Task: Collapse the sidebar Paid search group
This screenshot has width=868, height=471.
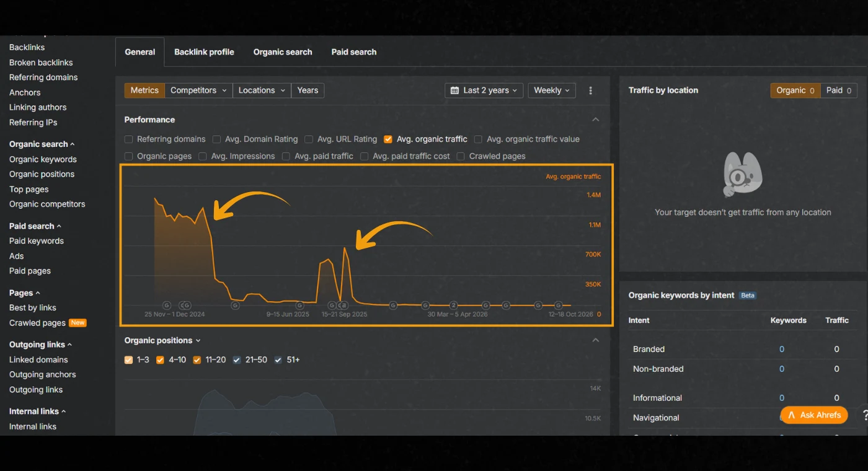Action: click(35, 226)
